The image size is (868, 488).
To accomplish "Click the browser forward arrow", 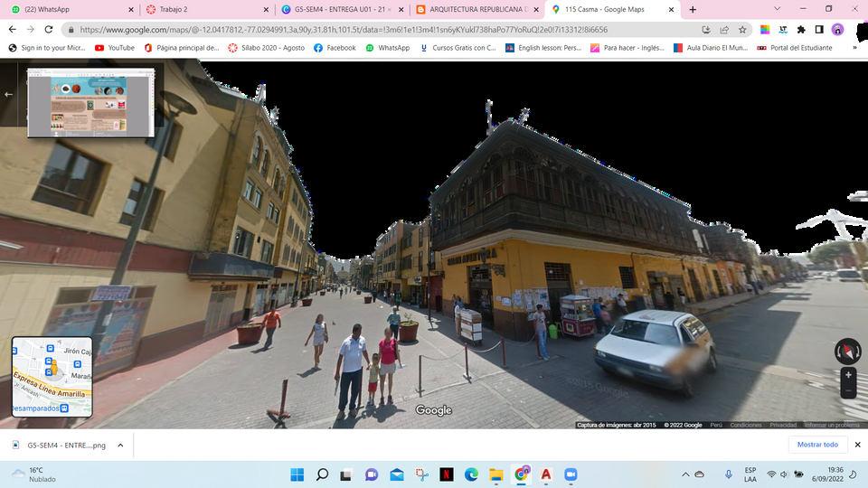I will coord(31,29).
